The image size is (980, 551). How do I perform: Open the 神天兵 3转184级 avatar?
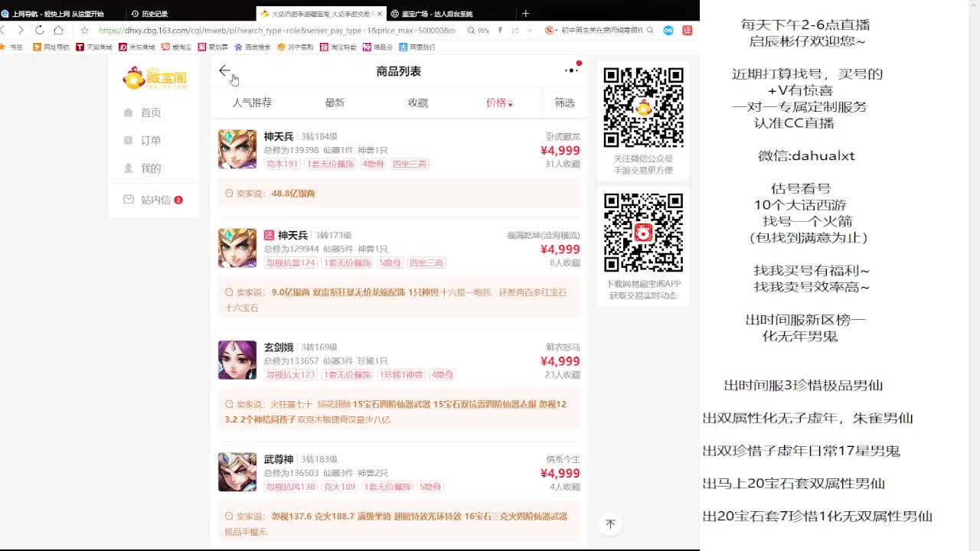[237, 149]
